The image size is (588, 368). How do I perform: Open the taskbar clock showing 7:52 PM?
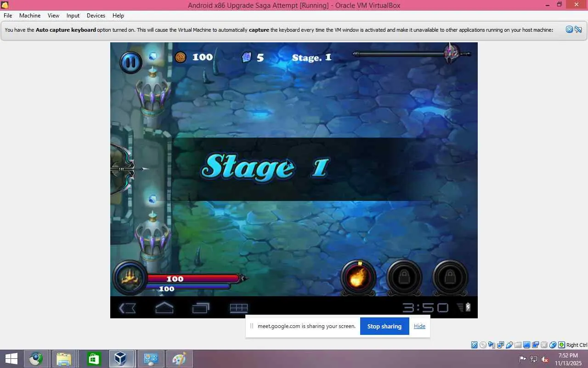pos(568,359)
